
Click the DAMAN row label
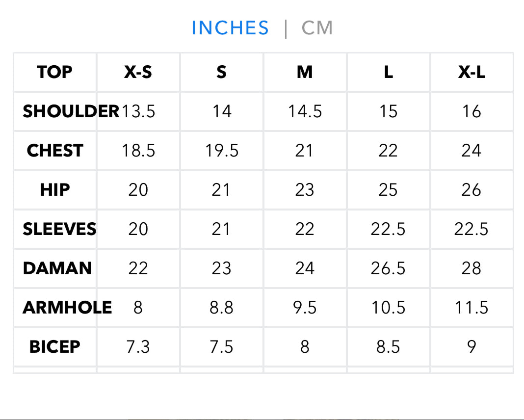tap(57, 268)
